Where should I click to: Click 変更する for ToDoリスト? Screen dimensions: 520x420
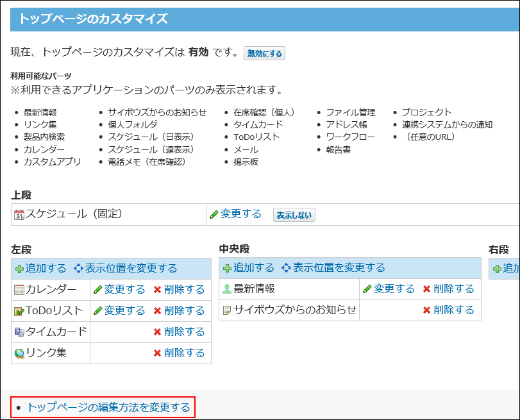click(124, 310)
